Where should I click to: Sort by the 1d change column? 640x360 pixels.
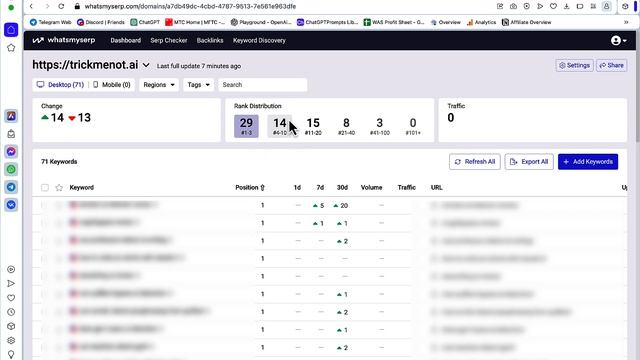pyautogui.click(x=297, y=187)
